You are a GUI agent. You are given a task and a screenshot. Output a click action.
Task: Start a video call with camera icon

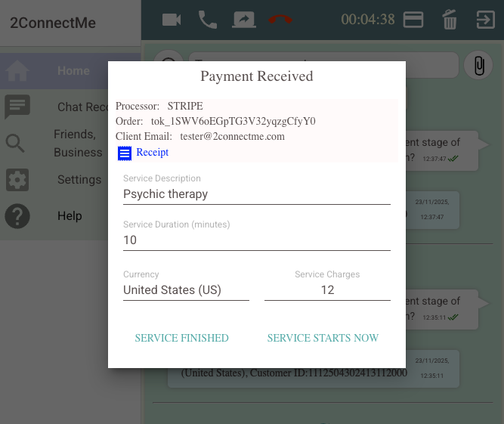click(172, 20)
